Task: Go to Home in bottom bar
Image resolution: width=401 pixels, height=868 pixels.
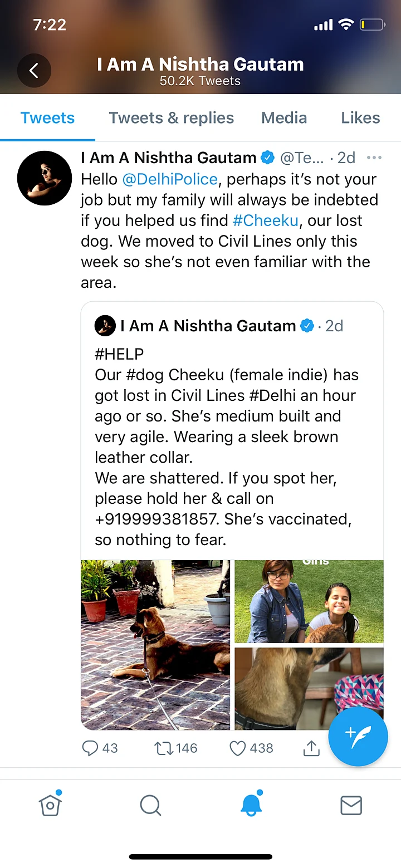Action: click(50, 805)
